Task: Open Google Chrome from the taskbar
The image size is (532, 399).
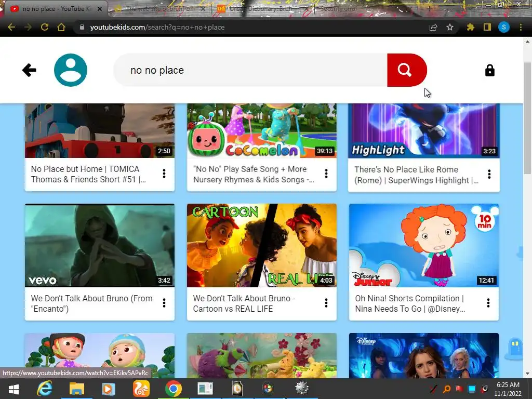Action: 174,389
